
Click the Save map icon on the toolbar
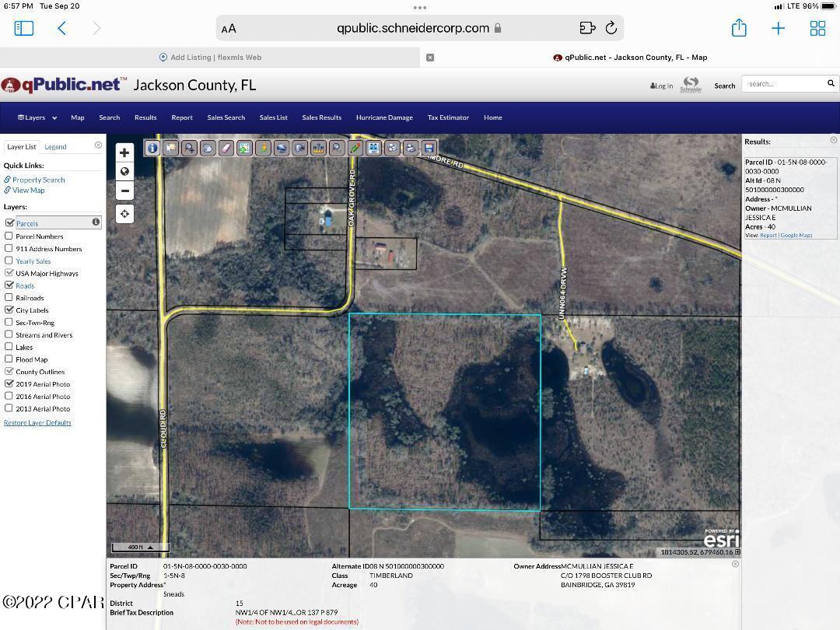point(429,148)
